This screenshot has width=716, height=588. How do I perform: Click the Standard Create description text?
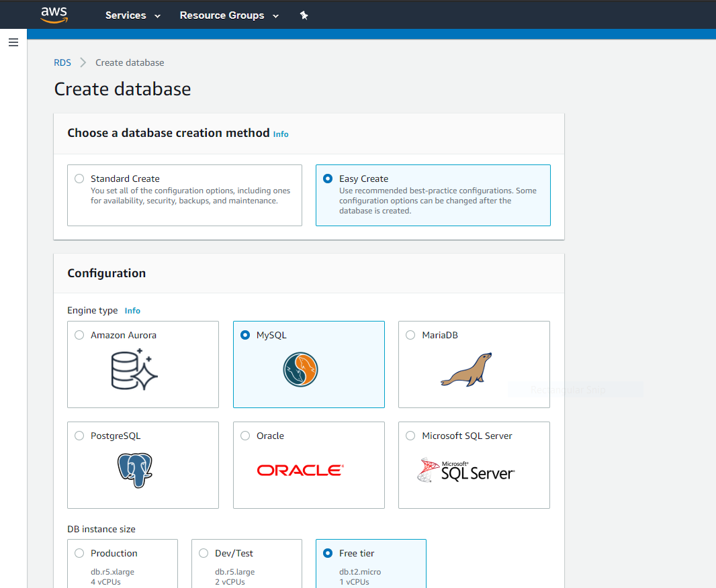(x=190, y=196)
